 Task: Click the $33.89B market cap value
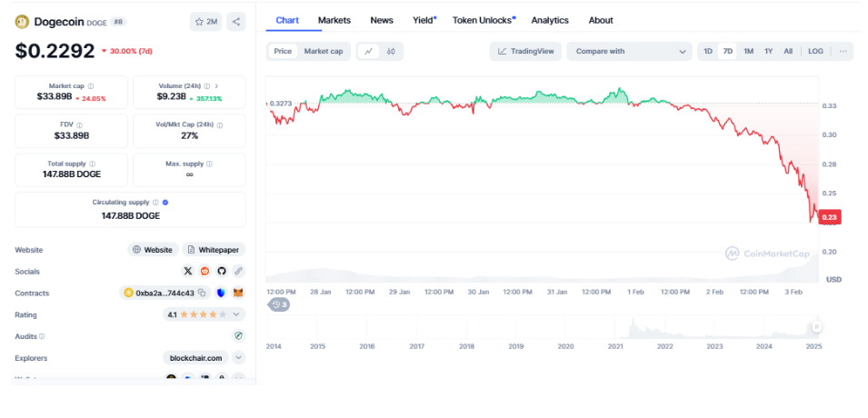click(x=55, y=97)
